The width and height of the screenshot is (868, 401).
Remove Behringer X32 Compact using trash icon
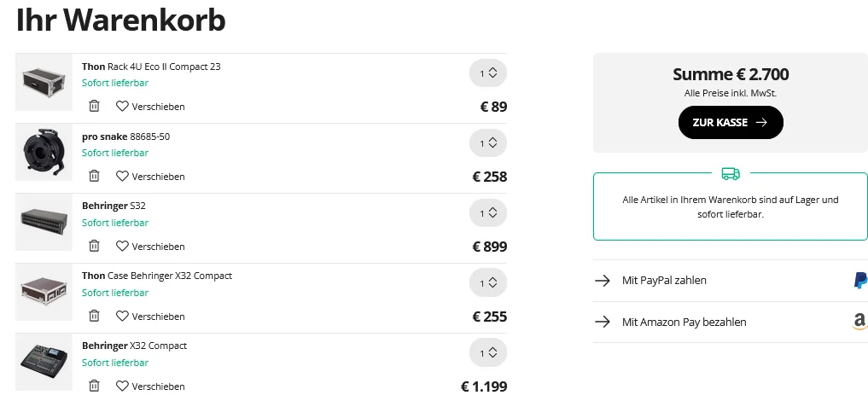(94, 386)
